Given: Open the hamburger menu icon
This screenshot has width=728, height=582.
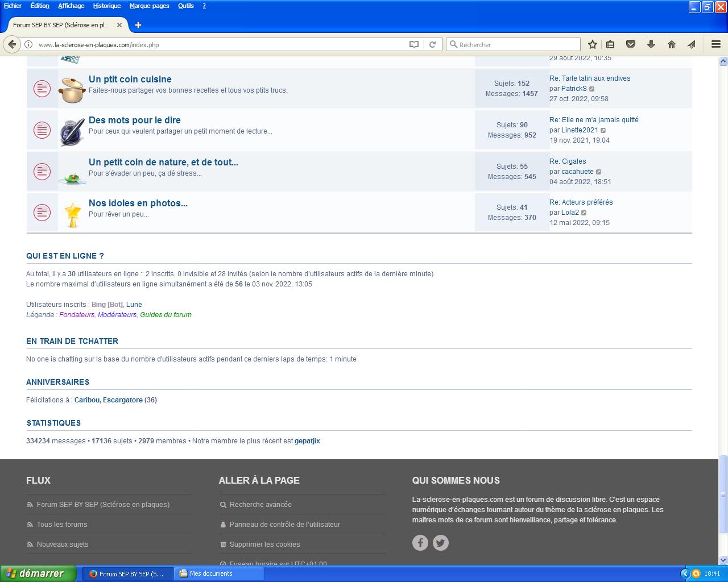Looking at the screenshot, I should [x=716, y=44].
